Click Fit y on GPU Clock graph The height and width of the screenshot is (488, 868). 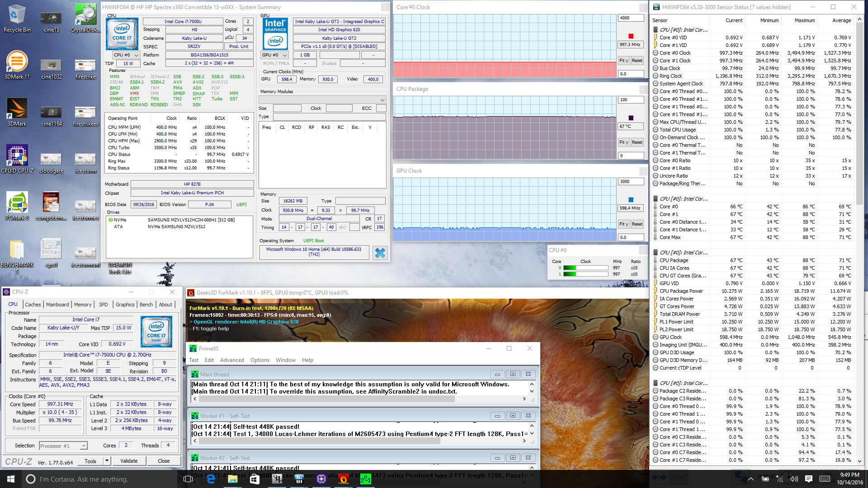coord(623,224)
